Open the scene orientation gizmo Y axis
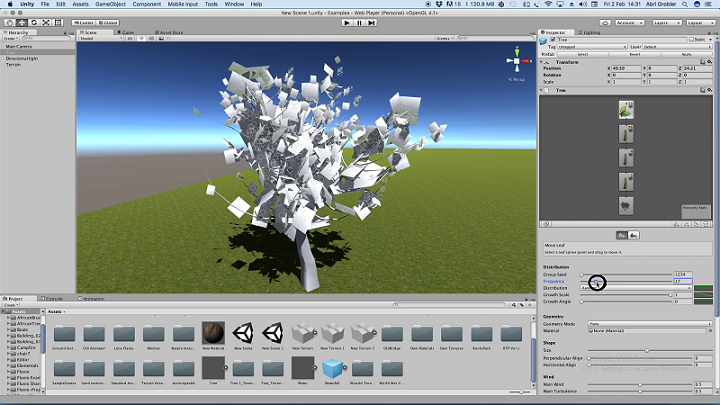 pyautogui.click(x=517, y=51)
